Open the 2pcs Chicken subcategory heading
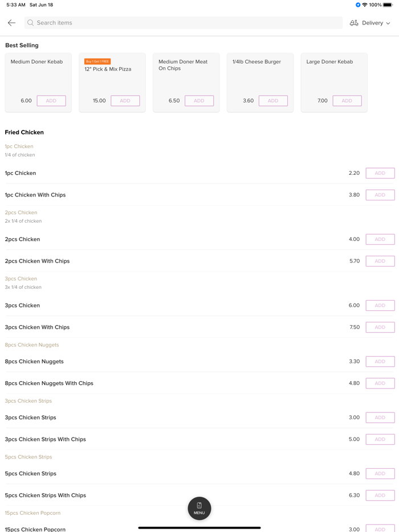The image size is (399, 532). [x=21, y=212]
